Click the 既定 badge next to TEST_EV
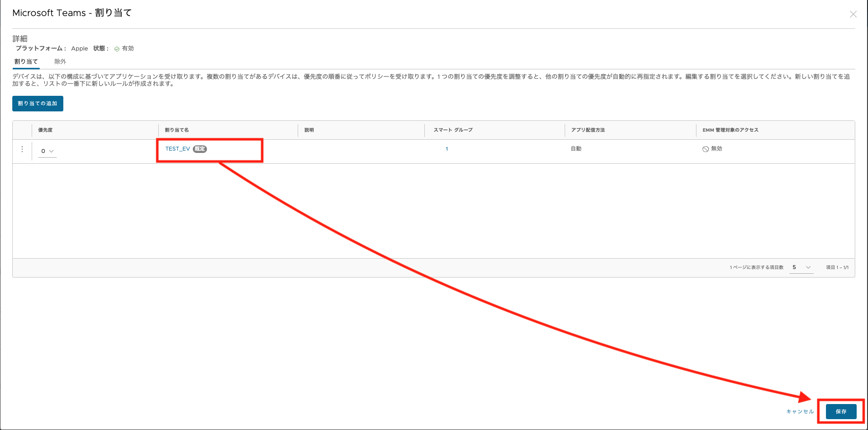The width and height of the screenshot is (868, 430). (200, 149)
